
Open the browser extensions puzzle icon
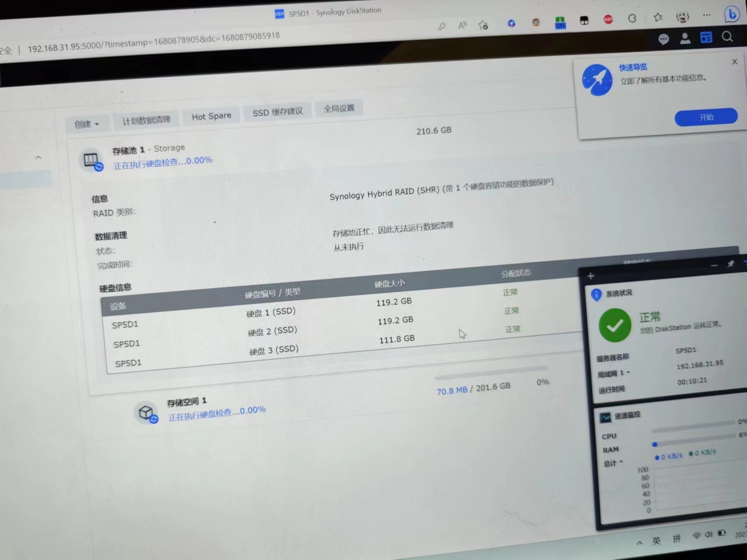click(632, 18)
